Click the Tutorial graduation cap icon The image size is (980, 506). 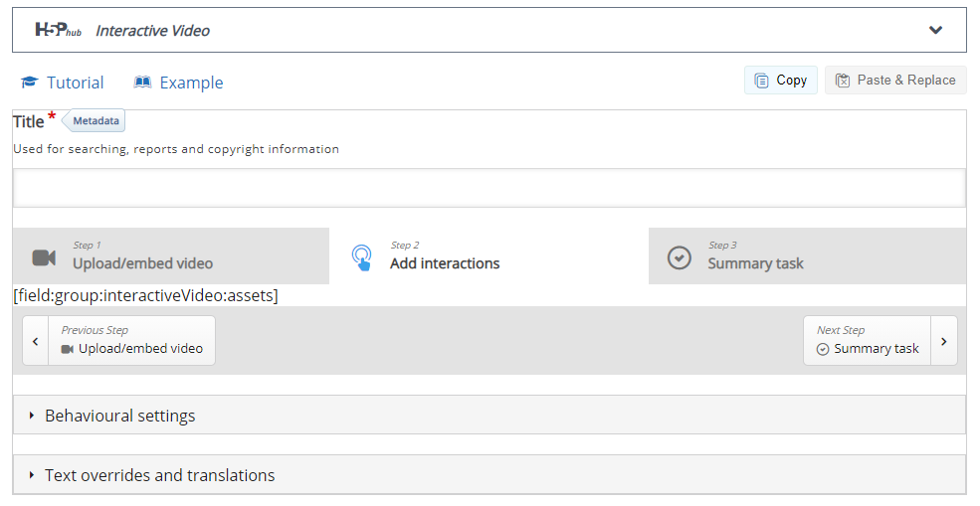coord(30,83)
